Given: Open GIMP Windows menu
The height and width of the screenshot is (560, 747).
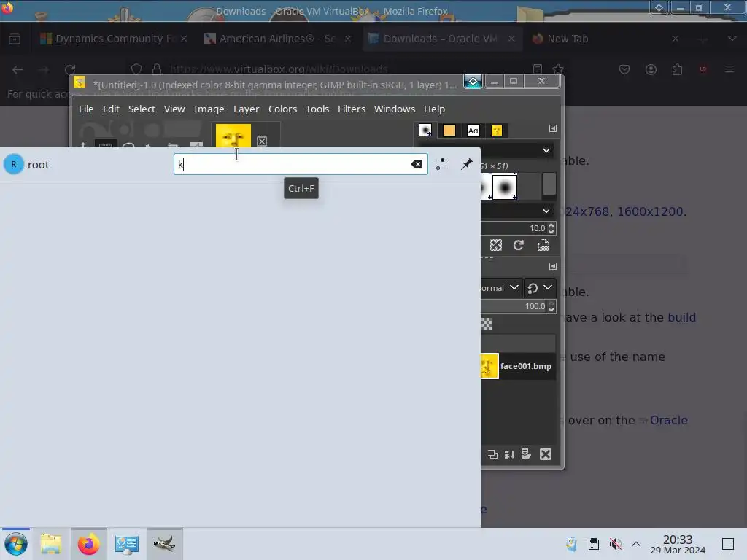Looking at the screenshot, I should pyautogui.click(x=395, y=109).
